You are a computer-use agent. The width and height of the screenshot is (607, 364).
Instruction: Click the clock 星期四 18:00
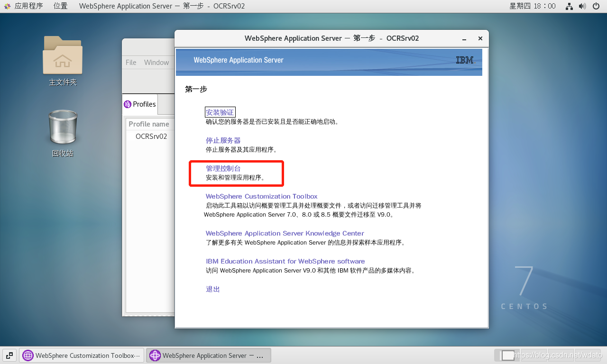pos(532,6)
